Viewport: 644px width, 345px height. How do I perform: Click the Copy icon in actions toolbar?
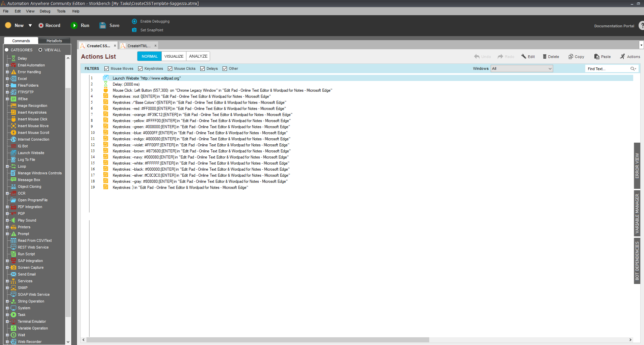point(571,56)
